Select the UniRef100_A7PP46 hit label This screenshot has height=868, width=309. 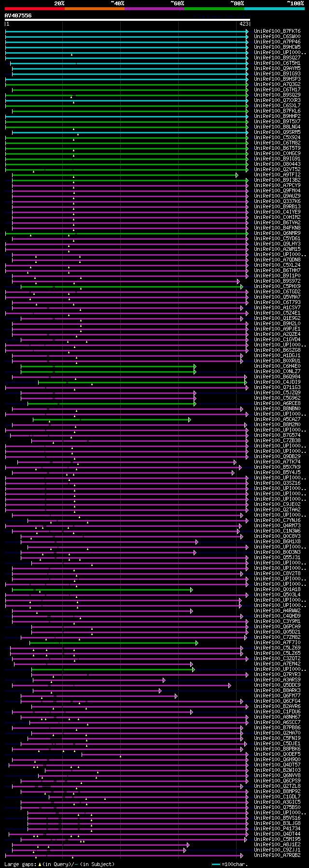[x=277, y=42]
